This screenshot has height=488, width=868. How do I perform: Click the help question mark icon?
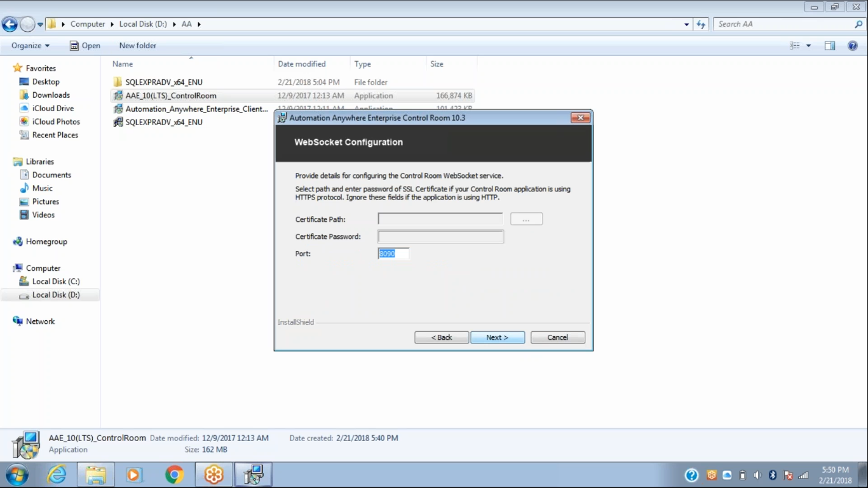click(853, 46)
